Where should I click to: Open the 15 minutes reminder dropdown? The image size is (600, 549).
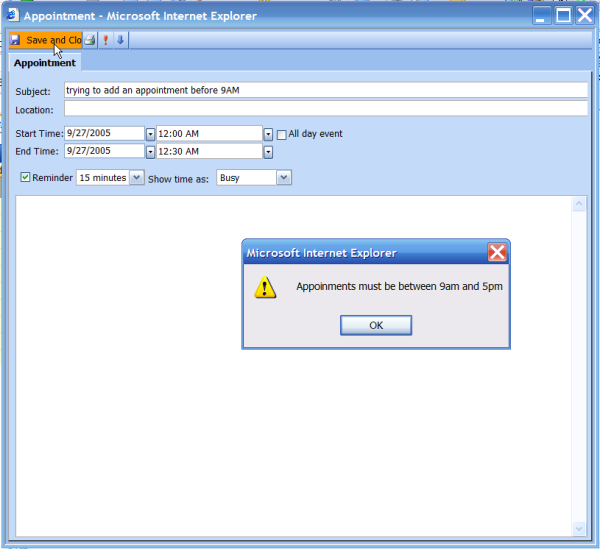pos(137,177)
